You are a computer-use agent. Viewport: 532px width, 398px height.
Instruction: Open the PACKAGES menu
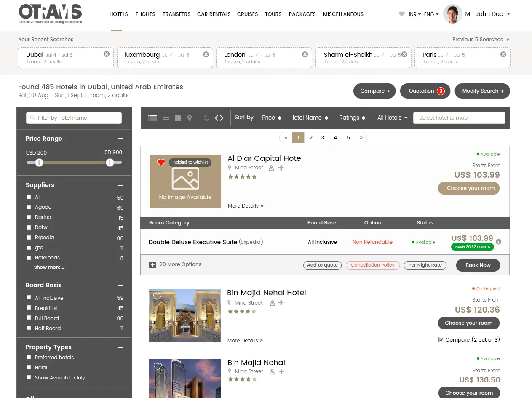(x=302, y=14)
